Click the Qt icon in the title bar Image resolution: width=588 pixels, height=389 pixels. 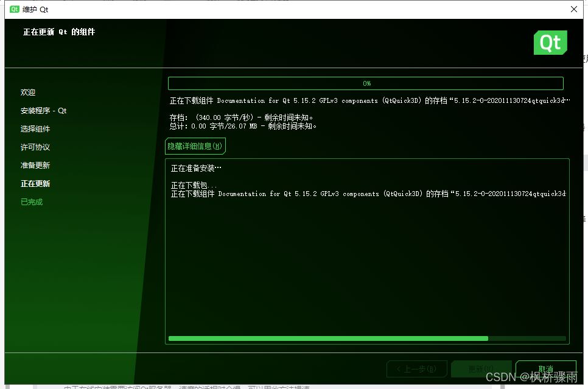15,9
